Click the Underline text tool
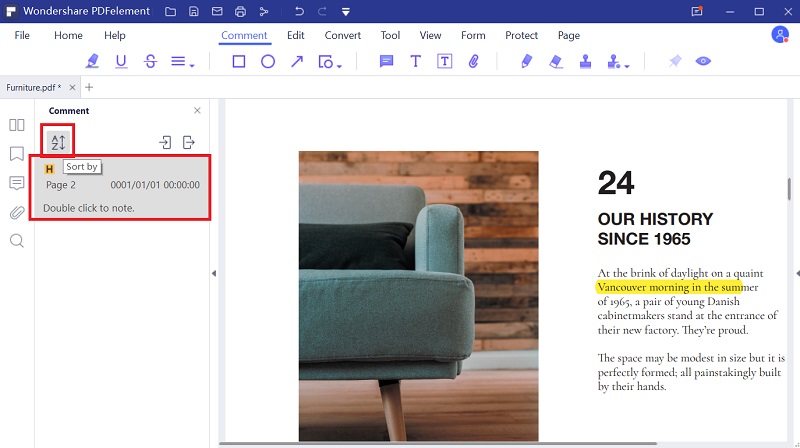Screen dimensions: 800x448 click(121, 61)
